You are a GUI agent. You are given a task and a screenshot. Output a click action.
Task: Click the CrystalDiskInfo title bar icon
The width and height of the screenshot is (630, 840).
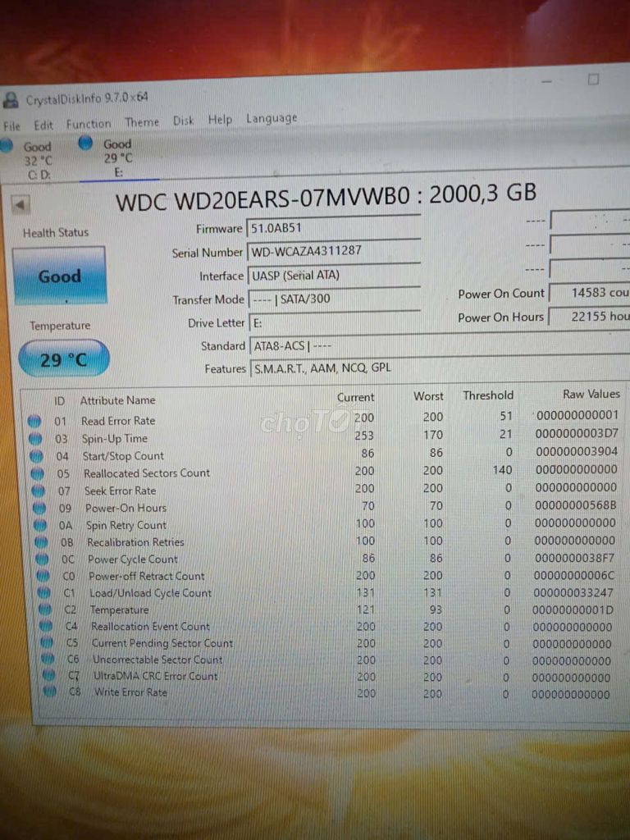coord(10,99)
